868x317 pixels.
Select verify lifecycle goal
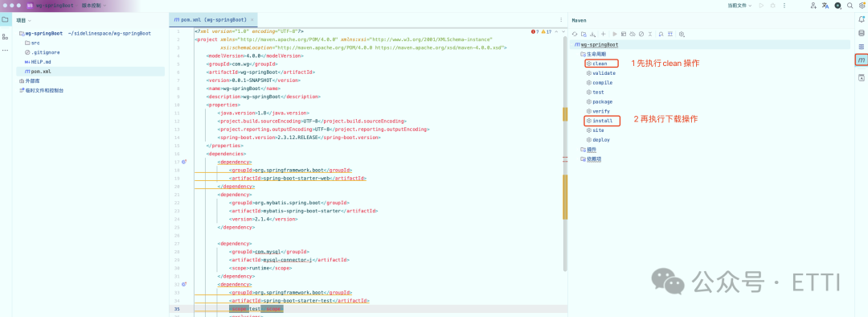598,111
